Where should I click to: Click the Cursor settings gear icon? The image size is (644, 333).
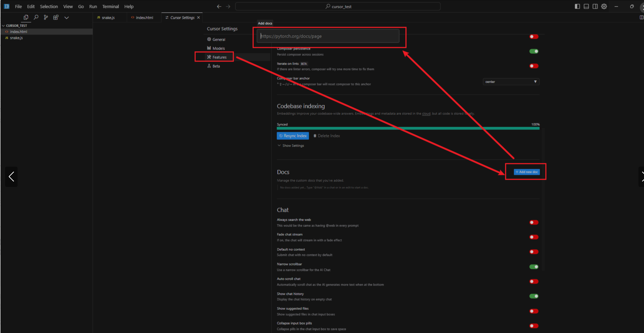tap(604, 6)
